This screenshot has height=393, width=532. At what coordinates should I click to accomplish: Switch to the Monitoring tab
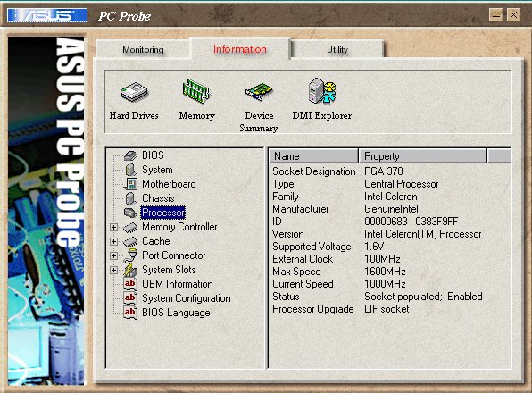(x=143, y=49)
